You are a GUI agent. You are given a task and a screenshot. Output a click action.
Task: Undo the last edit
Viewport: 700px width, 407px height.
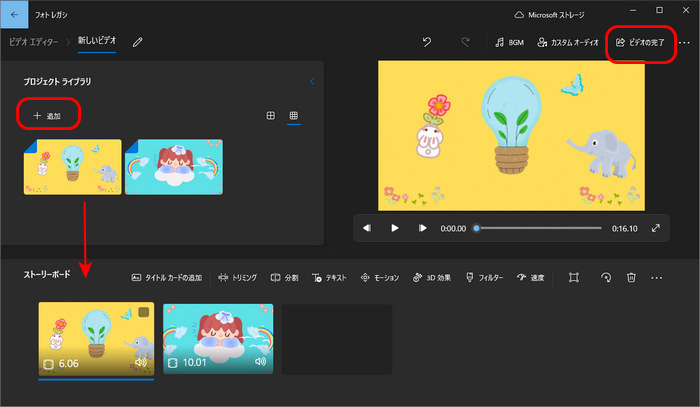coord(427,42)
